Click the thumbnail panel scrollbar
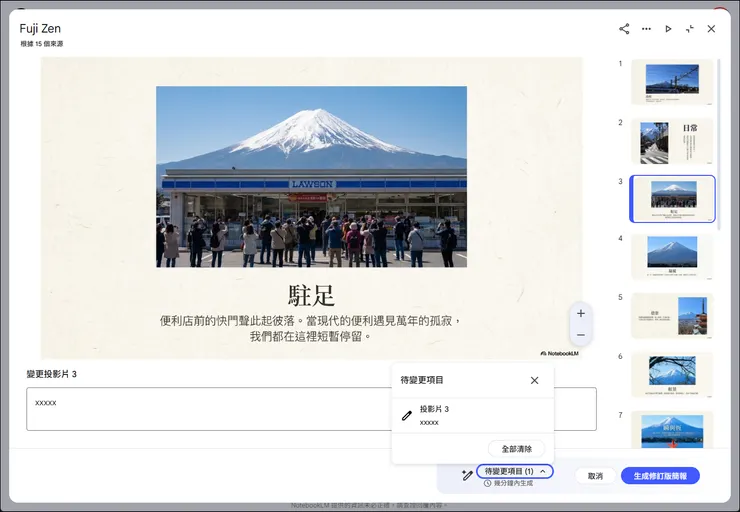Screen dimensions: 740x512 pos(719,144)
